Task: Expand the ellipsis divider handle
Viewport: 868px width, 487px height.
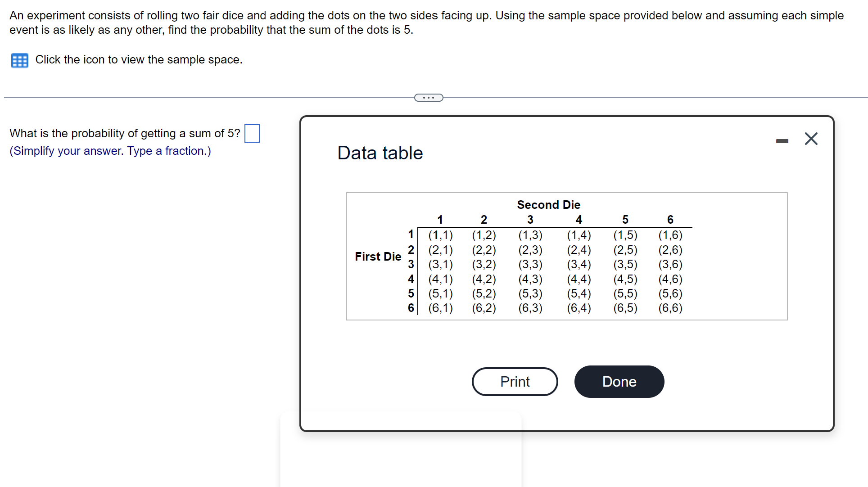Action: pyautogui.click(x=428, y=98)
